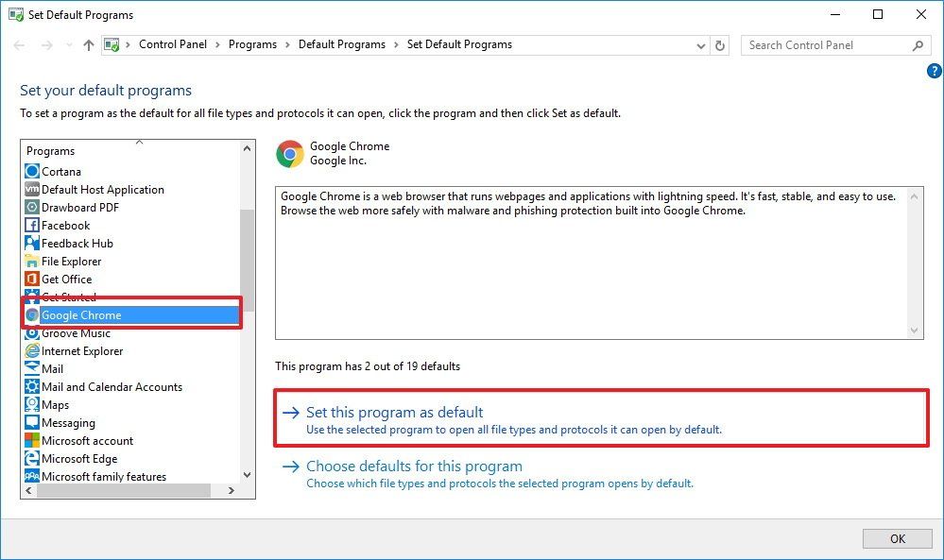Open the address bar history dropdown

(x=700, y=44)
